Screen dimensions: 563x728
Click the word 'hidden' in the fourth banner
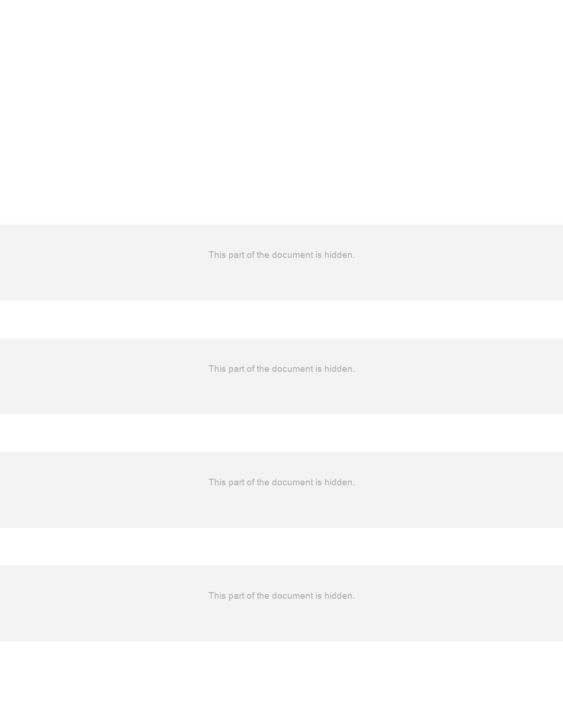[339, 596]
